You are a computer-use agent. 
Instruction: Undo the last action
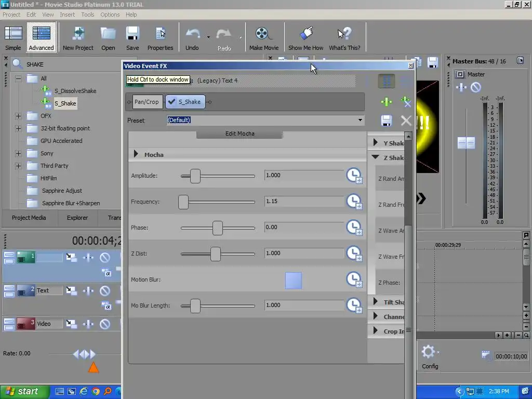192,38
